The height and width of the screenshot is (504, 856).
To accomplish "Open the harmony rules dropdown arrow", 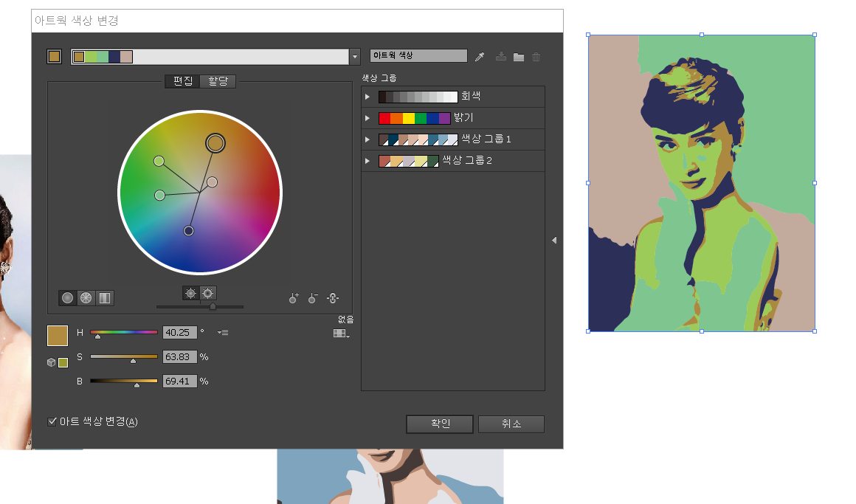I will (x=355, y=57).
